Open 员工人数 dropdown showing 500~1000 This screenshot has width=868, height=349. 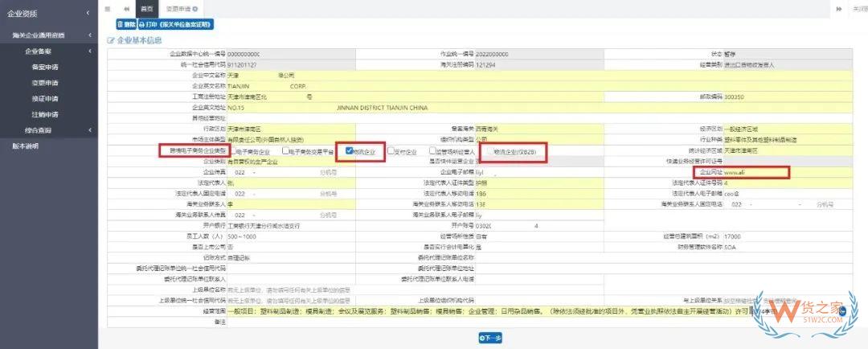click(x=291, y=236)
